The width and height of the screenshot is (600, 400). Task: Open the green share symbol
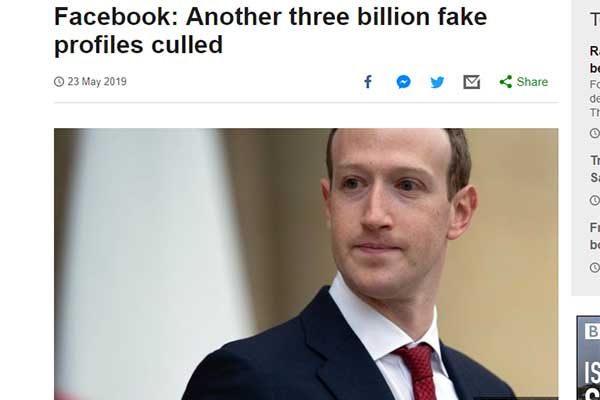(x=506, y=82)
